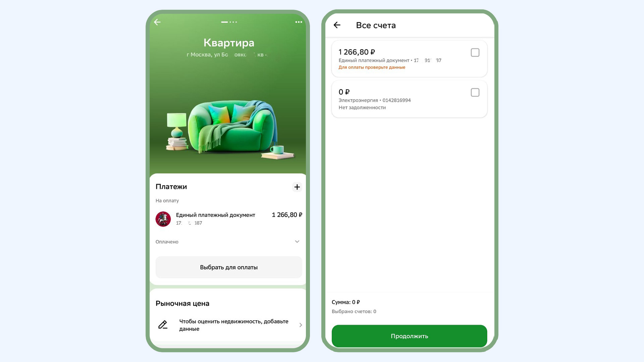This screenshot has height=362, width=644.
Task: Tap the Чтобы оценить недвижимость prompt text
Action: (x=234, y=325)
